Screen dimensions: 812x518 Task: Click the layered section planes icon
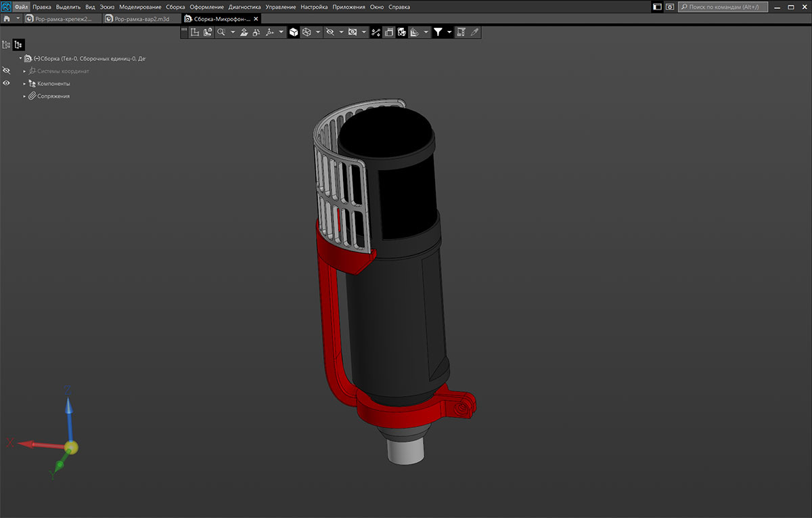click(415, 32)
